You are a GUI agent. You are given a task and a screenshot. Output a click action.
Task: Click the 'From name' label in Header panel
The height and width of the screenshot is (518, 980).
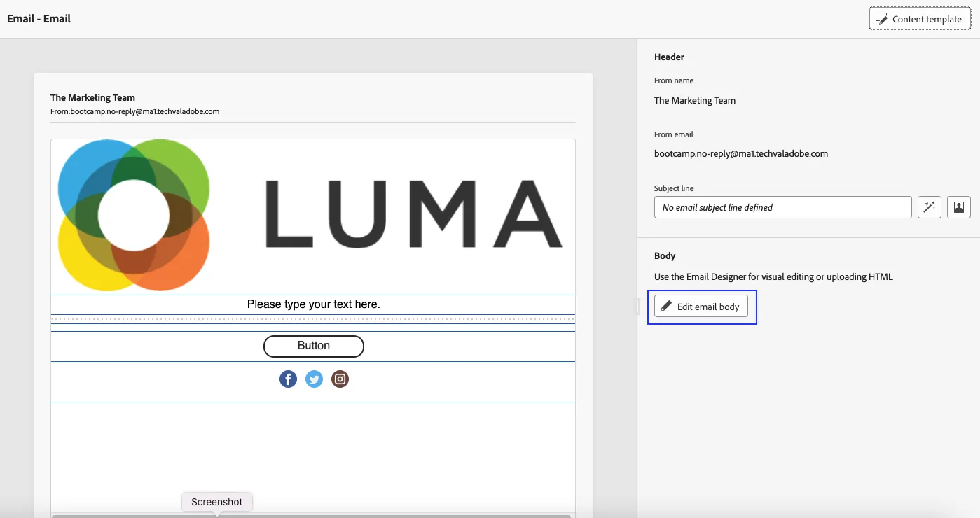click(x=674, y=80)
